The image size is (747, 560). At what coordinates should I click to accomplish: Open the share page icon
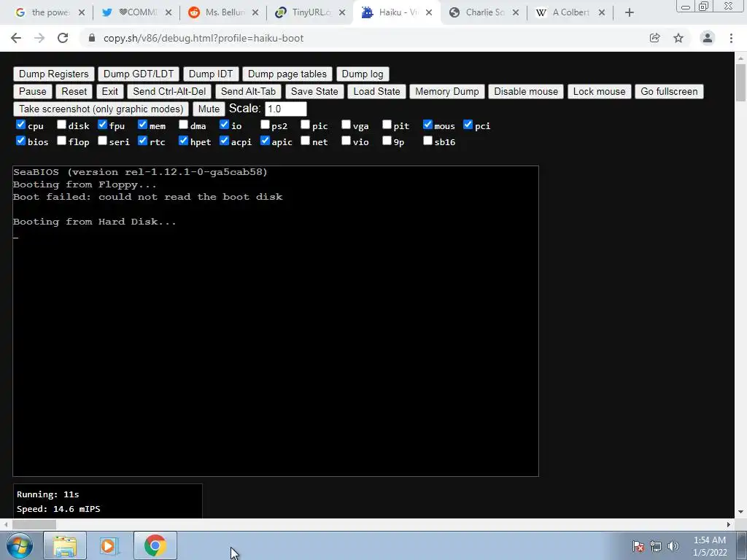coord(654,38)
